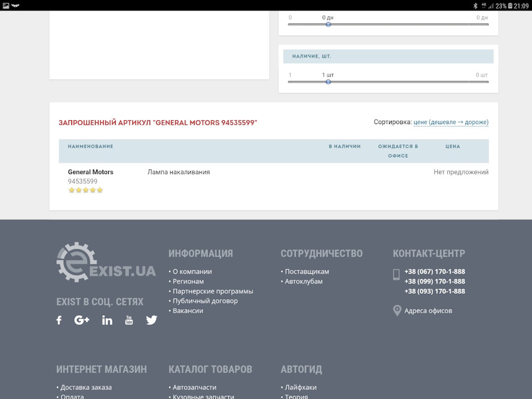Click the five-star rating under 94535599
This screenshot has height=399, width=532.
(85, 190)
